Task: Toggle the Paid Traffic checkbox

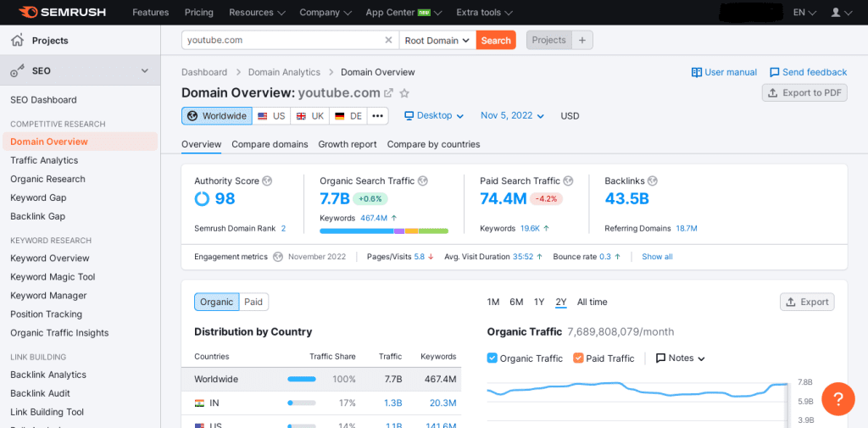Action: (x=578, y=359)
